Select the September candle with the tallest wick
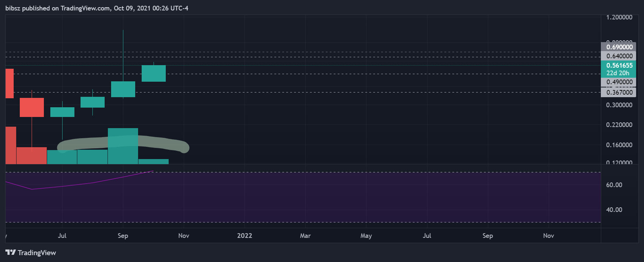The width and height of the screenshot is (644, 262). tap(123, 89)
